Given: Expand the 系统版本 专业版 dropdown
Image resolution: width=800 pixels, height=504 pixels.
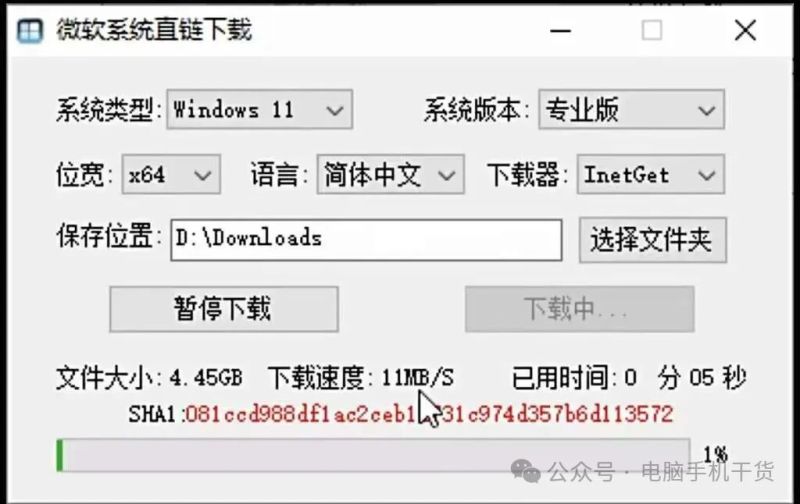Looking at the screenshot, I should 632,110.
